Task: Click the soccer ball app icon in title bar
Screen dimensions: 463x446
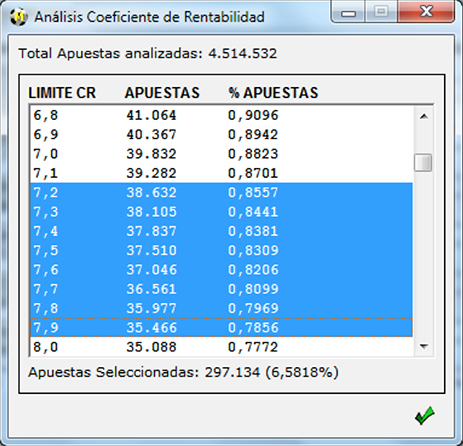Action: [18, 17]
